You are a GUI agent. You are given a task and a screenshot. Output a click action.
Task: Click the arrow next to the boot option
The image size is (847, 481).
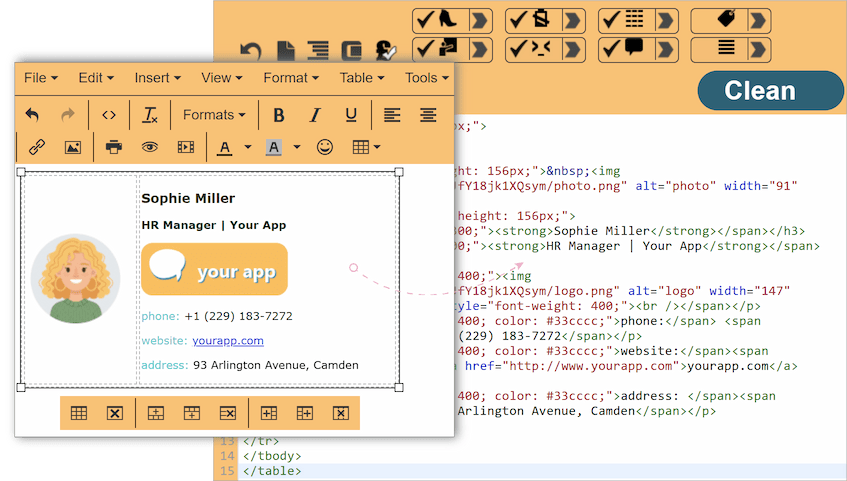point(480,21)
